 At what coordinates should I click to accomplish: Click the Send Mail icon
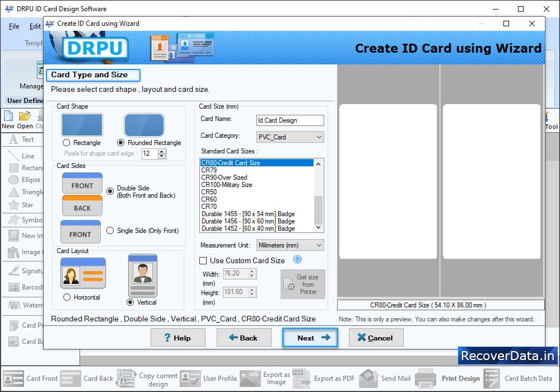click(x=368, y=379)
